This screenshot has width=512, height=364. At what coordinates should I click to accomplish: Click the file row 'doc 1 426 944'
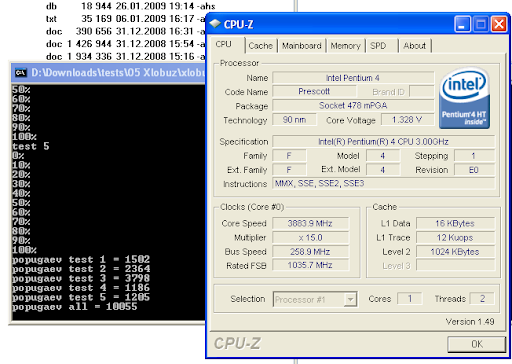point(126,44)
